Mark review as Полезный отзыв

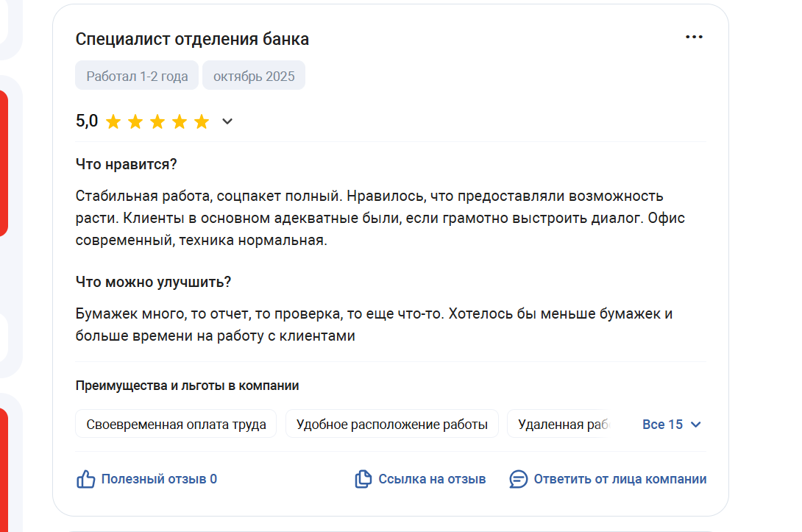(159, 479)
